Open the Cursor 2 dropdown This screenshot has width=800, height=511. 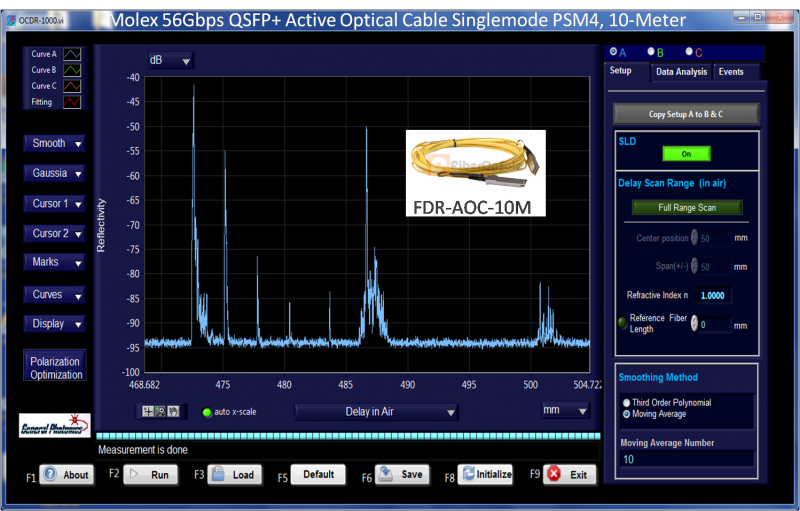(x=55, y=233)
